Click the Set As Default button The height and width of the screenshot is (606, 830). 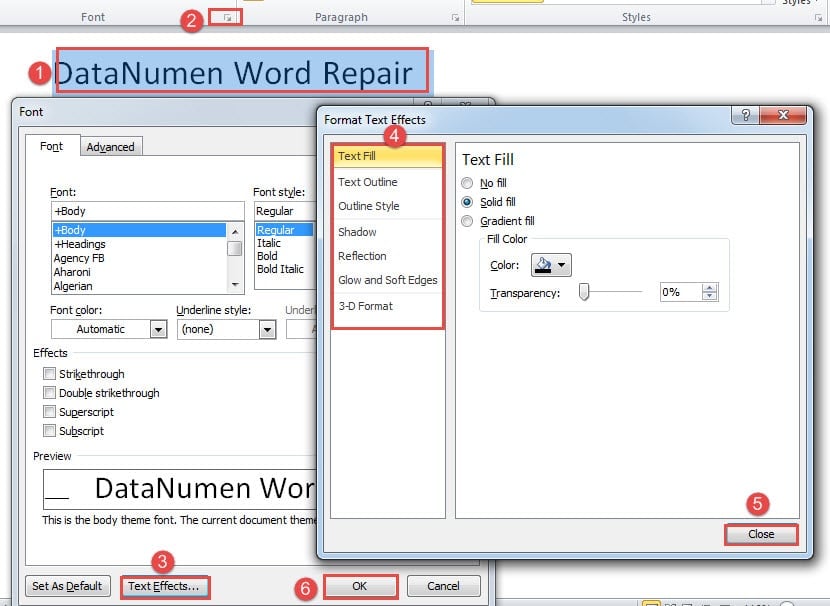pos(67,587)
